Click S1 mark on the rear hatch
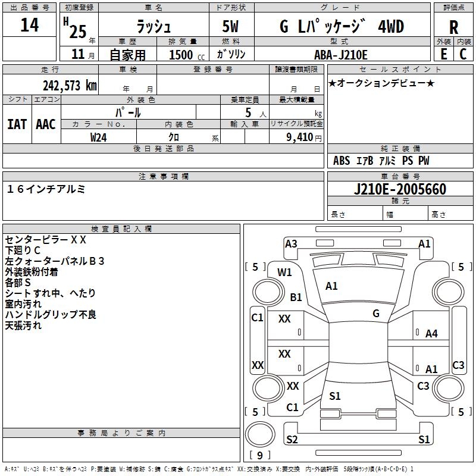This screenshot has width=476, height=476. coord(334,396)
